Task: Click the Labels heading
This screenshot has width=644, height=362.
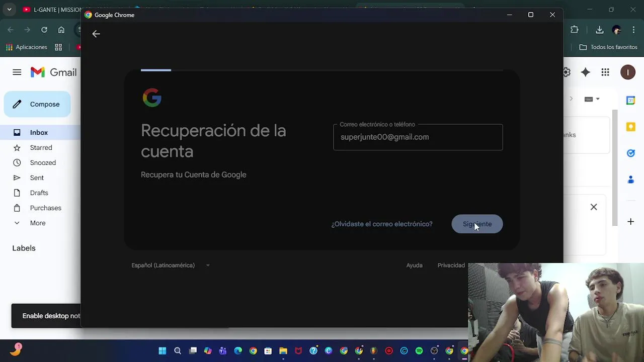Action: [24, 248]
